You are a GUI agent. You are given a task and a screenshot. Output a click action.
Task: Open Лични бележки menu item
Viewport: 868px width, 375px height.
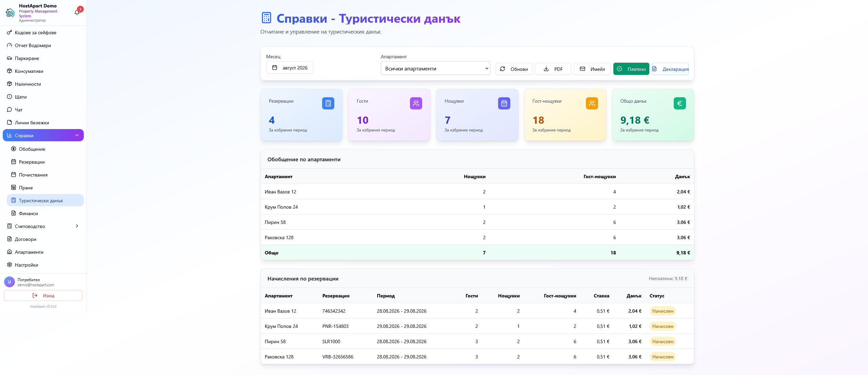point(43,123)
